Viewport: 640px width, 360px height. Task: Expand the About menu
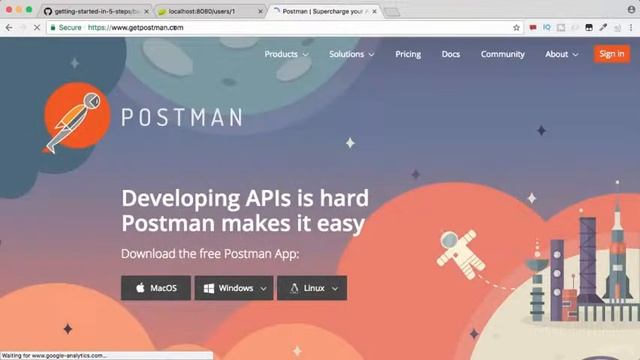pos(562,54)
